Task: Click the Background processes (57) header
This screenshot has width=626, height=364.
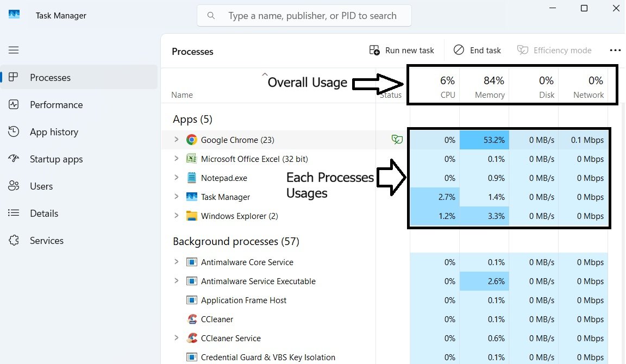Action: tap(236, 241)
